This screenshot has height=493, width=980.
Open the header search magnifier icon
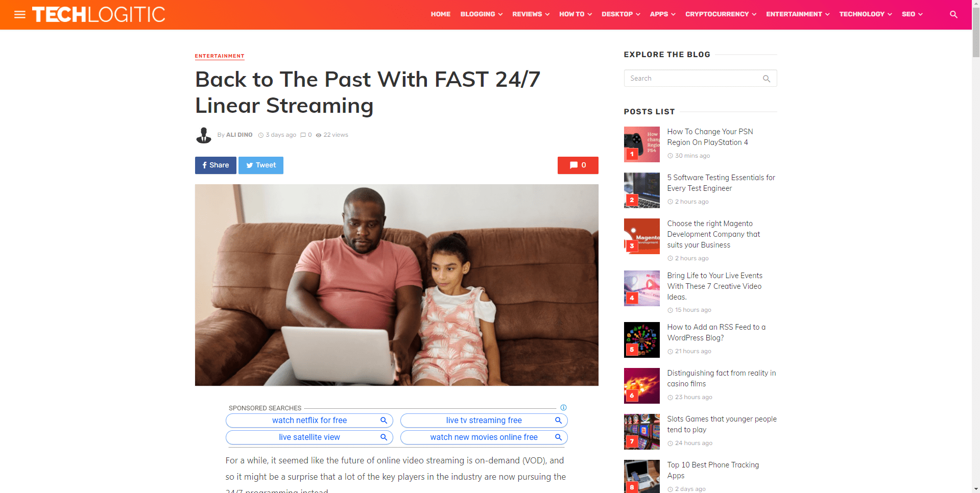pos(953,14)
